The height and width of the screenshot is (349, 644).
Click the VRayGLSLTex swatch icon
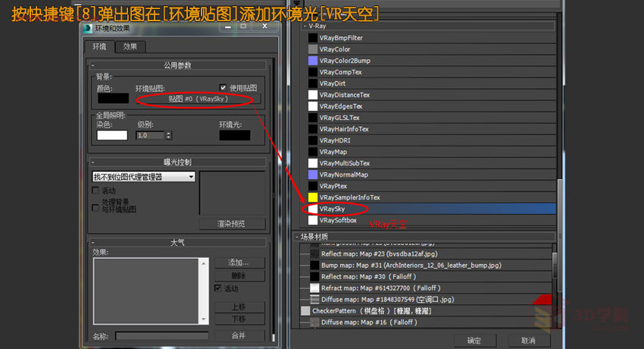point(313,118)
